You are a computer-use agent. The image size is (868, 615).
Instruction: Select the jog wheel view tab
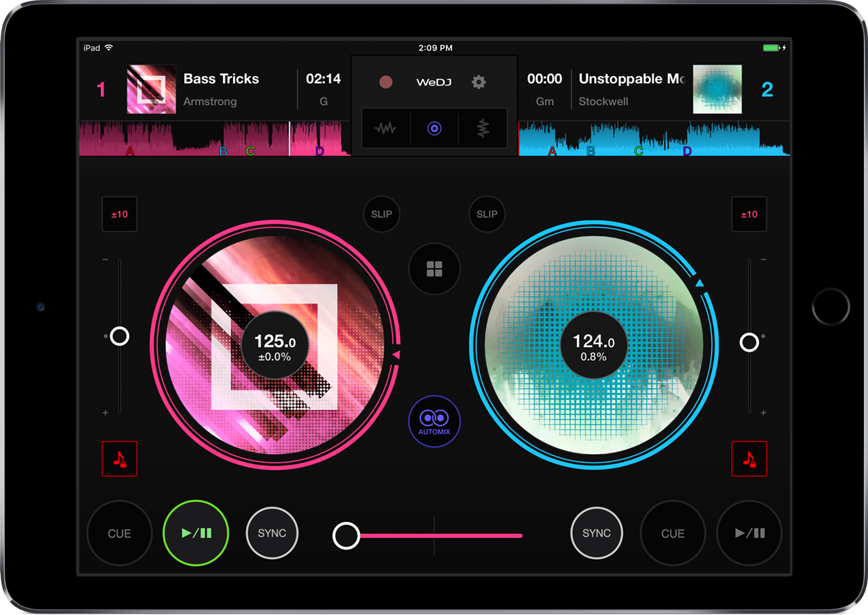pyautogui.click(x=434, y=128)
